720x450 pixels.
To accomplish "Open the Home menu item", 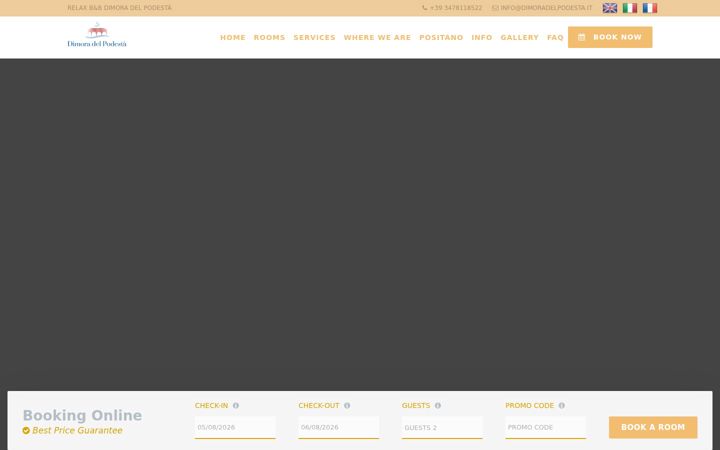I will [233, 37].
